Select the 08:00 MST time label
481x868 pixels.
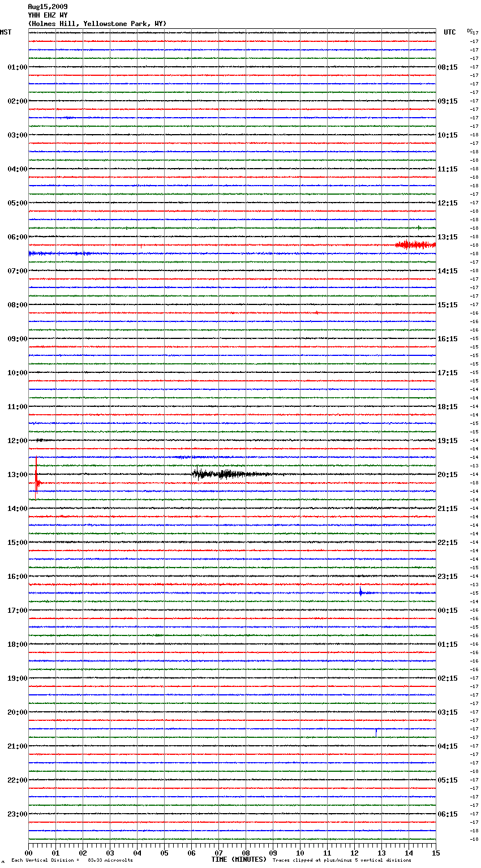[x=18, y=305]
